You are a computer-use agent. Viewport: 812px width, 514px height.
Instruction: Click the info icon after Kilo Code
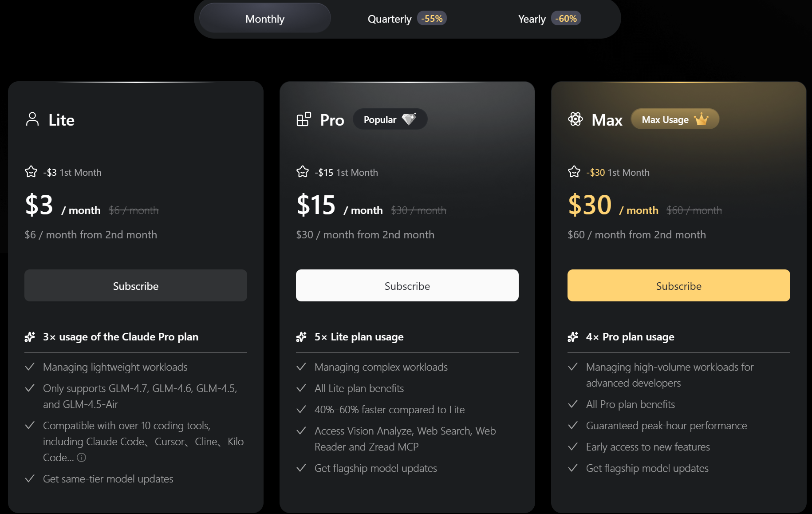(x=82, y=458)
